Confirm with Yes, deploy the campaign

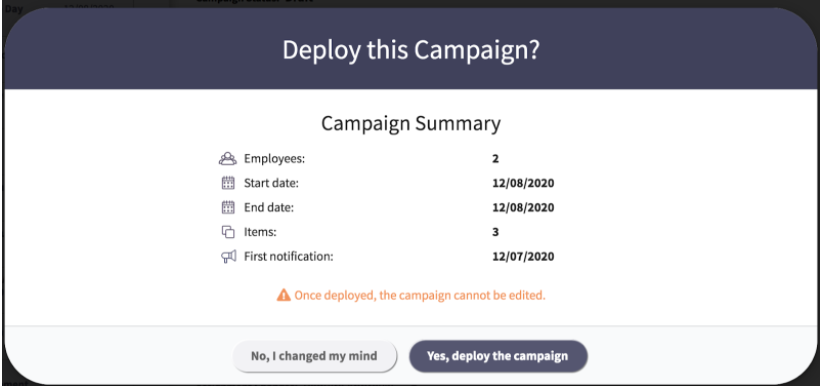(498, 357)
